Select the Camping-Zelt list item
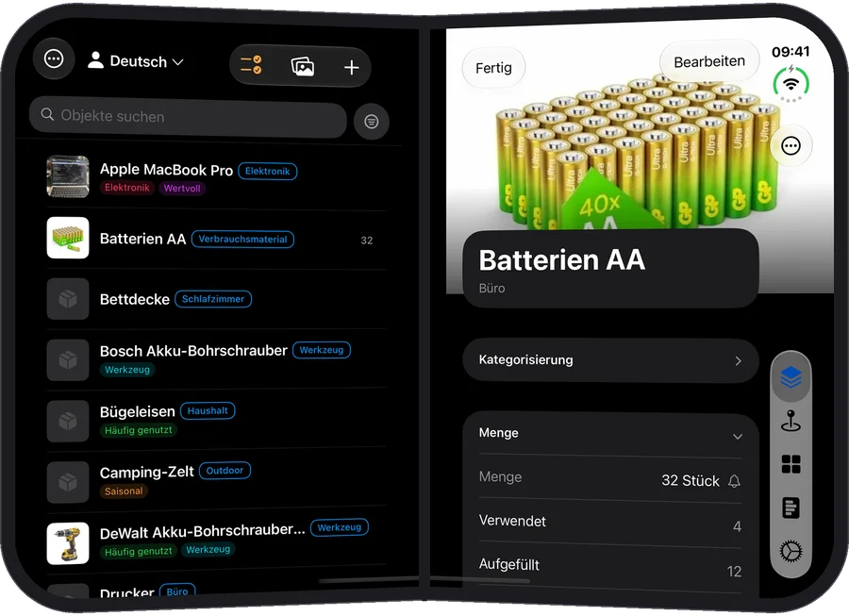Viewport: 849px width, 616px height. tap(217, 480)
